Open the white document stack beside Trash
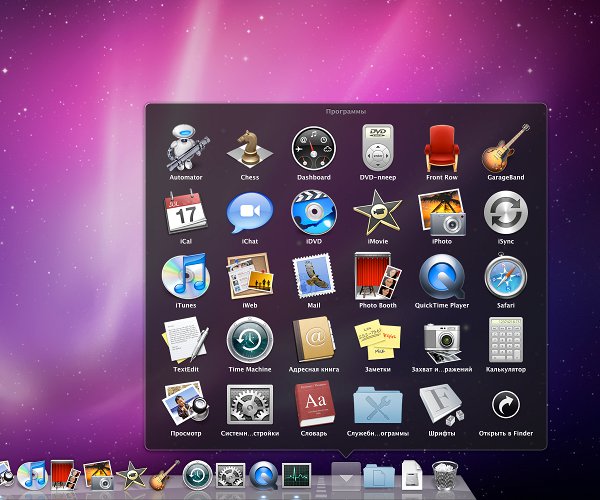 click(412, 476)
